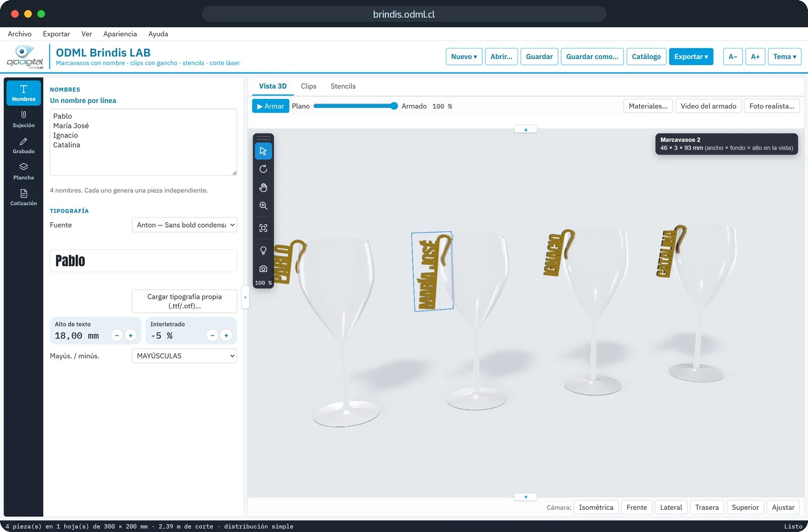Image resolution: width=808 pixels, height=532 pixels.
Task: Click the ojodigital logo
Action: point(25,57)
